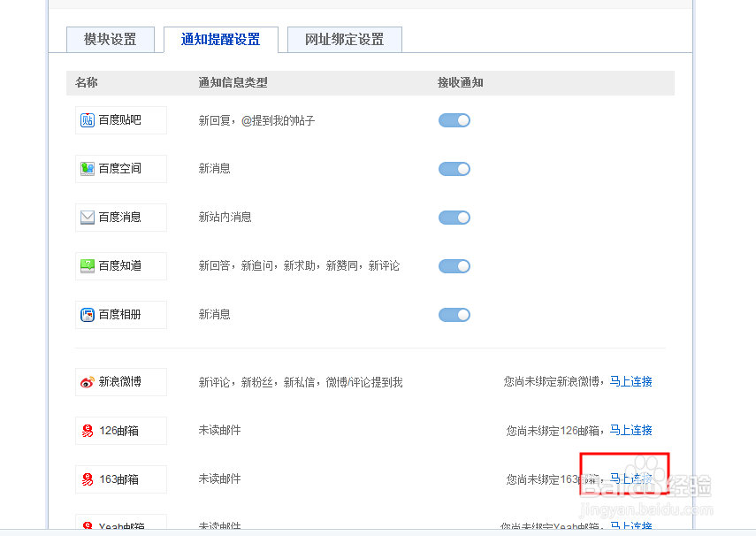Click text 新回复，@提到我的帖子
The image size is (756, 536).
tap(256, 120)
